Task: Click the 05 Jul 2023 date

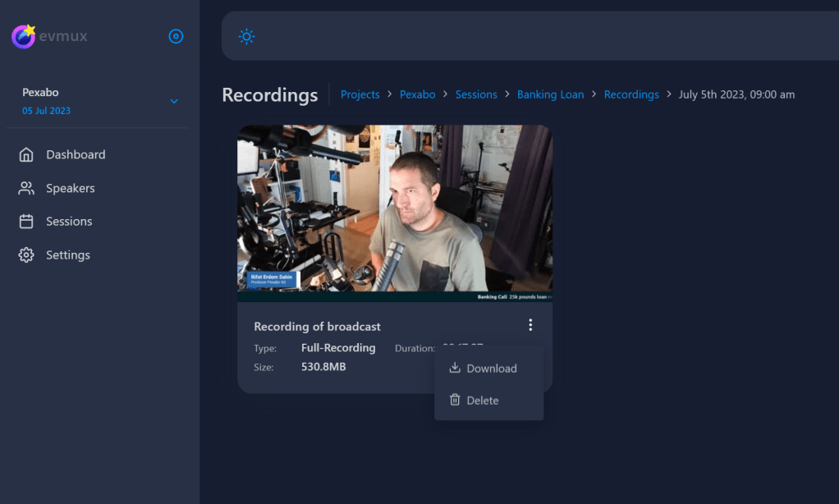Action: (46, 111)
